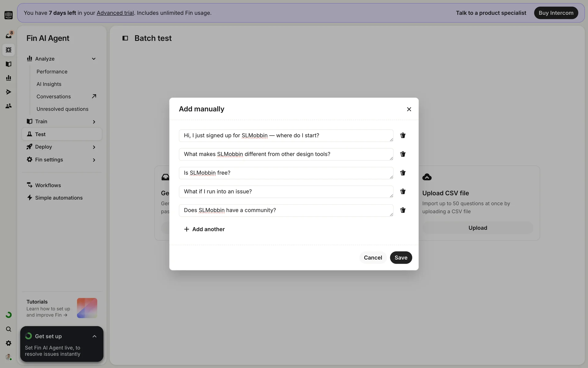Click the 'Does SLMobbin have a community?' field
The width and height of the screenshot is (588, 368).
tap(286, 210)
